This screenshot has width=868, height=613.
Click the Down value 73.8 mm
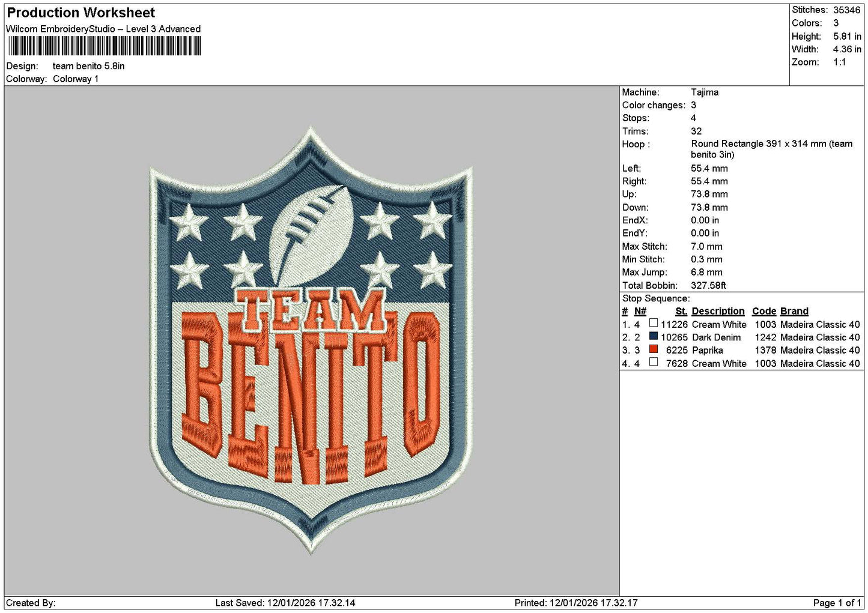[x=709, y=208]
